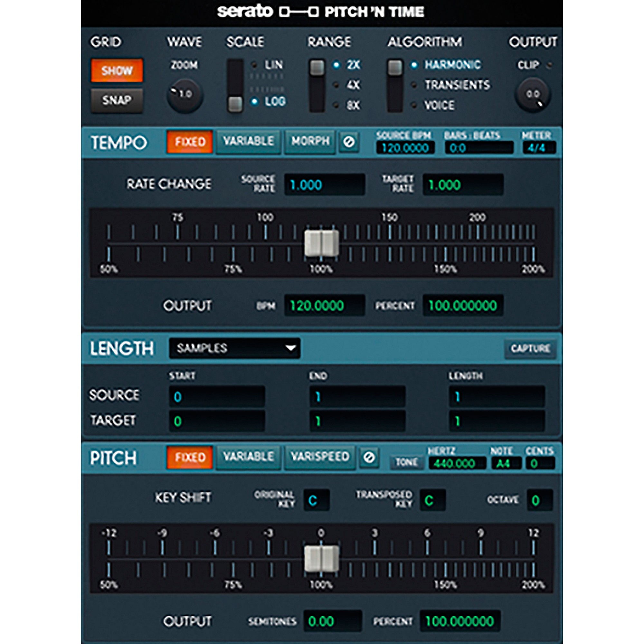The width and height of the screenshot is (644, 644).
Task: Click the Output clip level knob
Action: pyautogui.click(x=532, y=95)
